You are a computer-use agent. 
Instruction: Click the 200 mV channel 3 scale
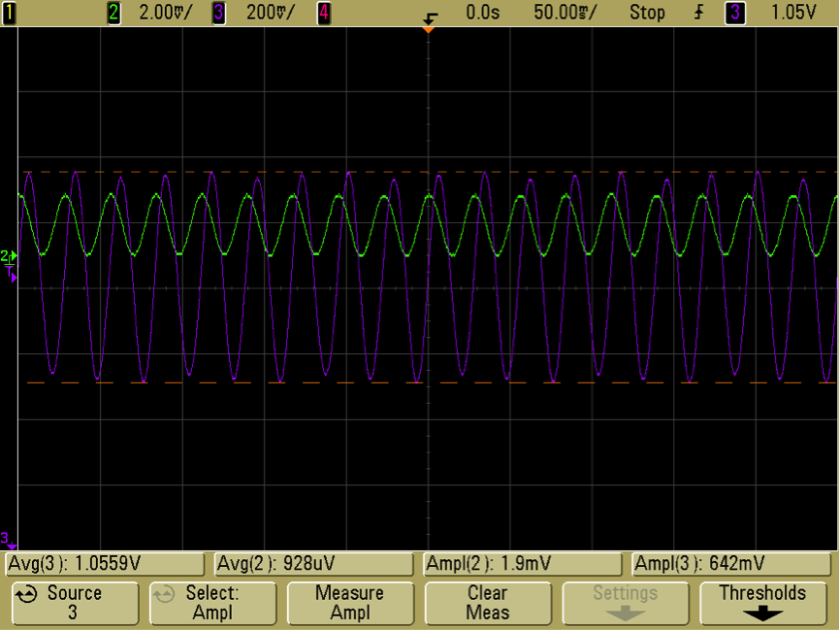[270, 13]
